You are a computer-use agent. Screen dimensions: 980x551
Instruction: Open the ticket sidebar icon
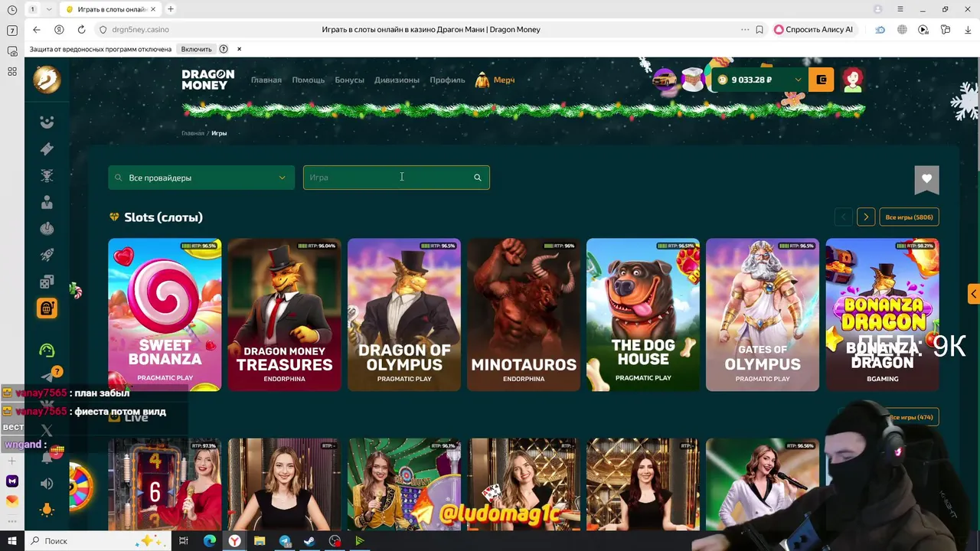47,149
